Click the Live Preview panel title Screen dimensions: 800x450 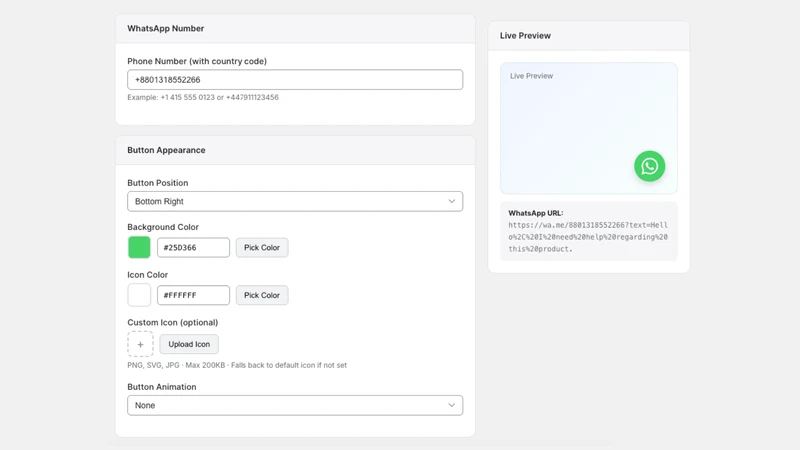click(x=525, y=36)
